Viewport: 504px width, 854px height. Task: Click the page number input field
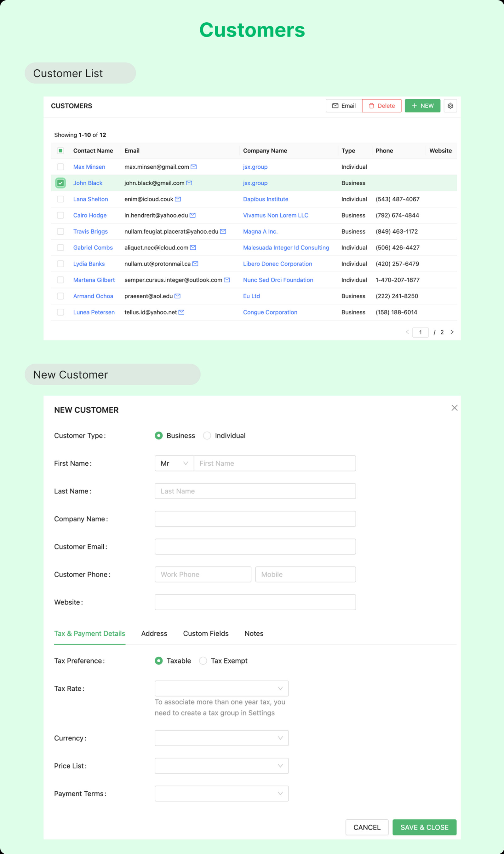click(421, 332)
